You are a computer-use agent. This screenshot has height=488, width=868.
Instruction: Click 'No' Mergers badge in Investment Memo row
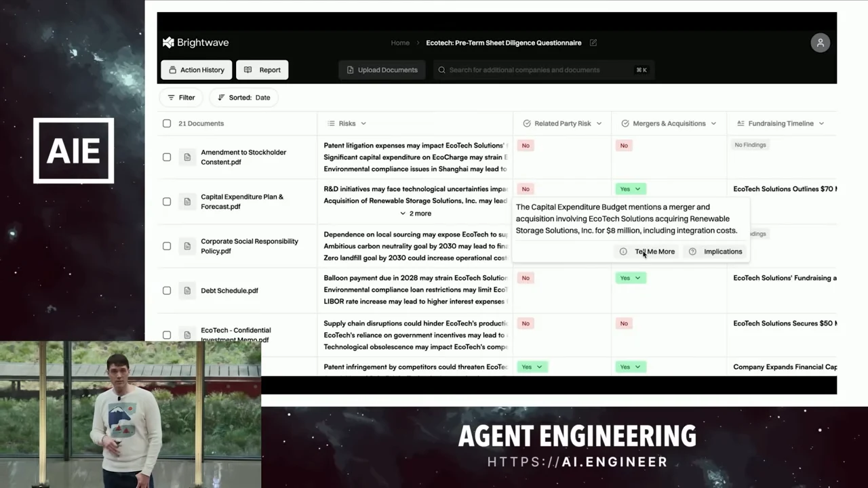(x=624, y=323)
